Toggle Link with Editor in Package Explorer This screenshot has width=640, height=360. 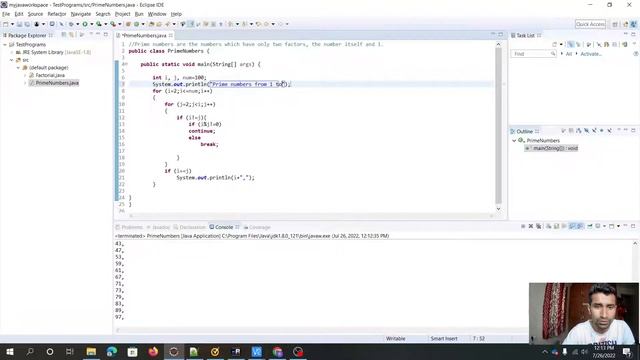(71, 35)
